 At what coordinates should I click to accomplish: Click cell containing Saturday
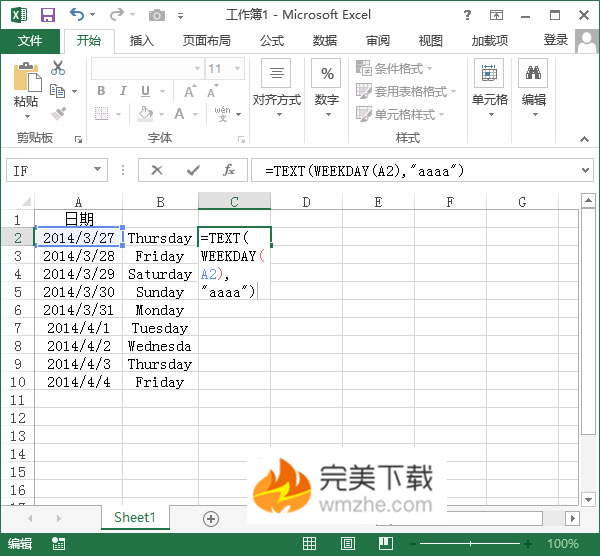[x=160, y=274]
